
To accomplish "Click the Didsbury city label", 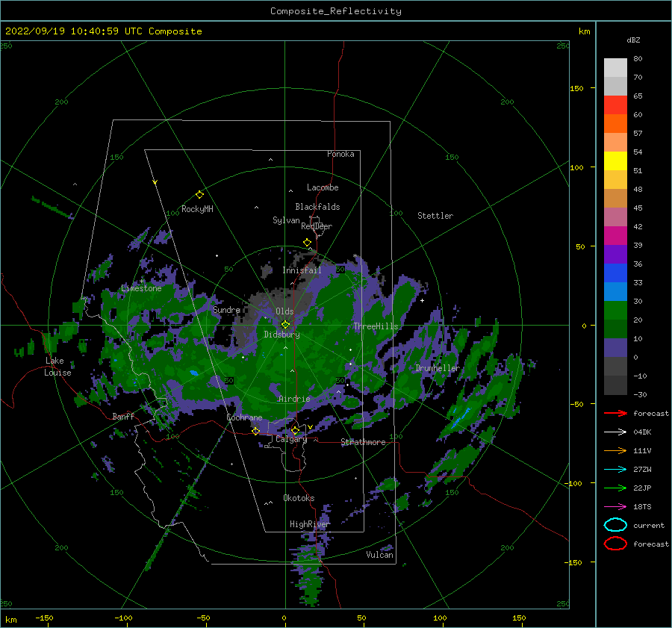I will (281, 335).
